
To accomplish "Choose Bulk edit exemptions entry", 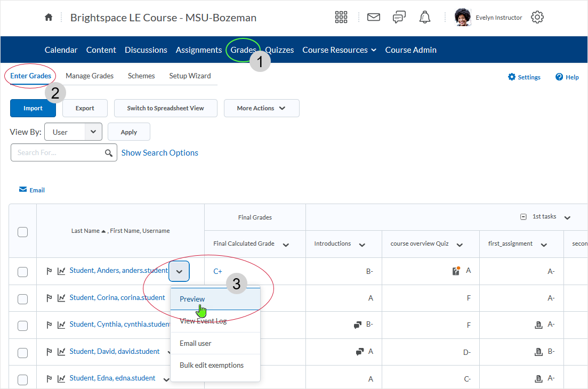I will [x=215, y=365].
